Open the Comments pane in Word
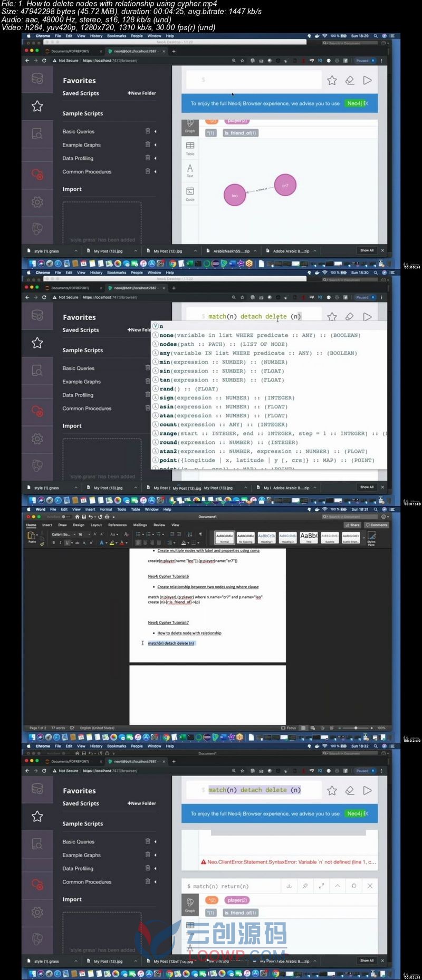The width and height of the screenshot is (422, 980). pos(377,525)
